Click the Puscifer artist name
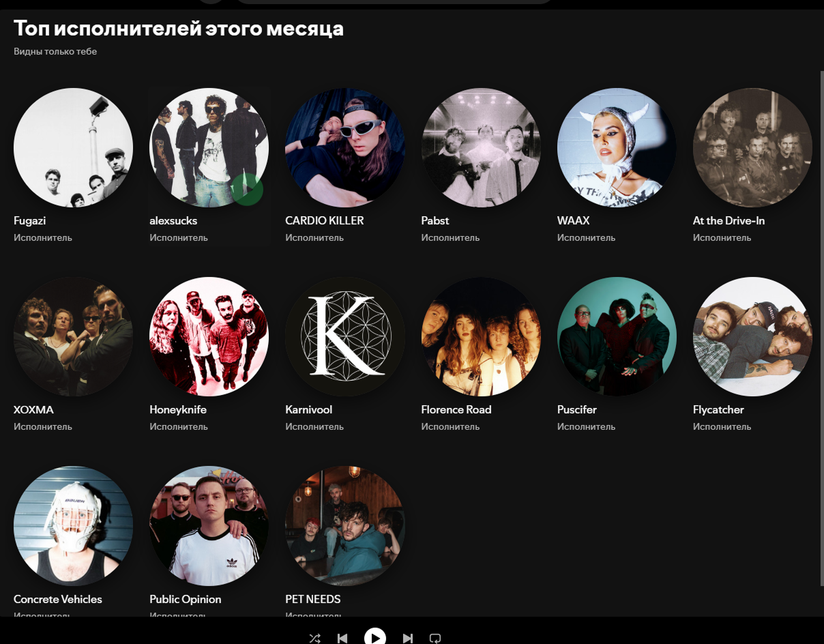 (x=577, y=409)
